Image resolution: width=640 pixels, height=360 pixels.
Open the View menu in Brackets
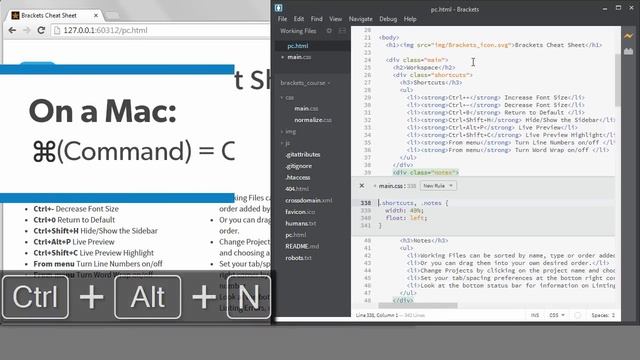[x=336, y=19]
